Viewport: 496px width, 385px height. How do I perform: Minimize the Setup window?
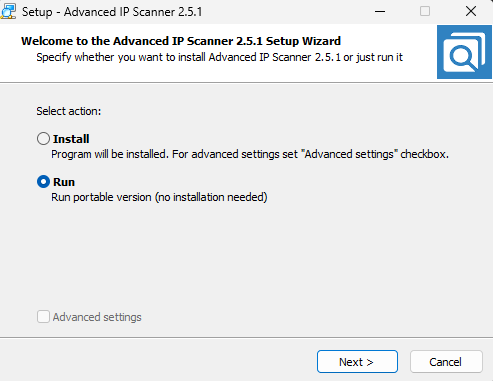click(380, 12)
